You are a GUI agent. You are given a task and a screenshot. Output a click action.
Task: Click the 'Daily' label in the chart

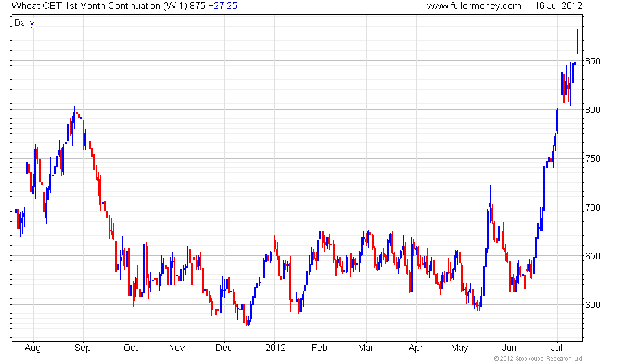(x=25, y=23)
